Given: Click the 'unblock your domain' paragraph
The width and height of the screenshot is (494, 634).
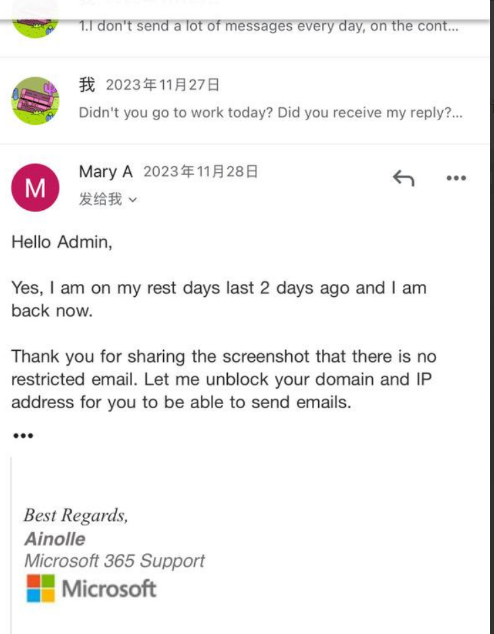Looking at the screenshot, I should click(224, 379).
